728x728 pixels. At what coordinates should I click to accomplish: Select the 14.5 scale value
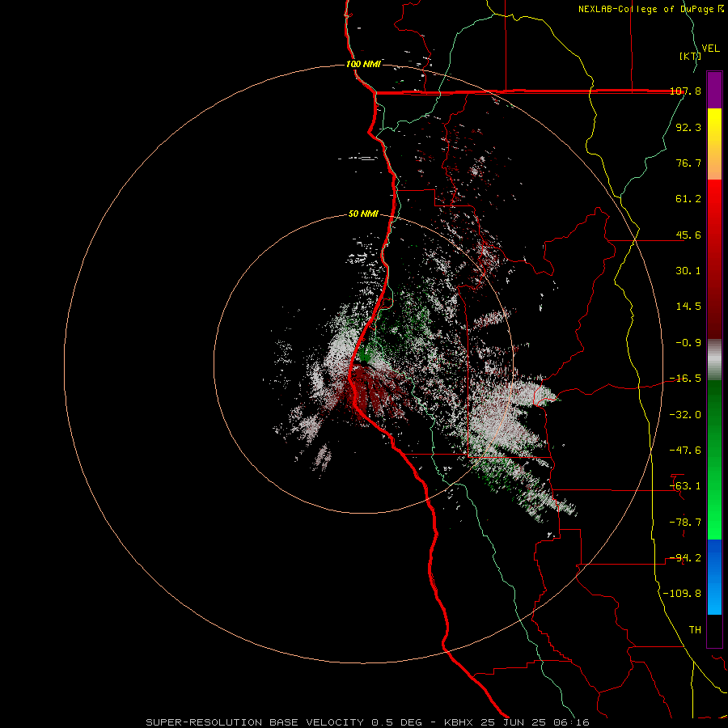coord(688,307)
